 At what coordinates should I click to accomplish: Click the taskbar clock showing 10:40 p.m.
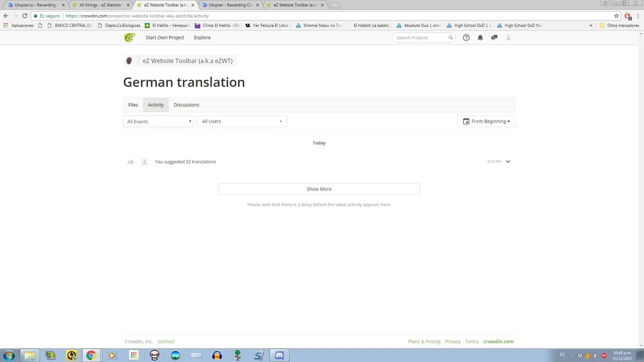622,355
